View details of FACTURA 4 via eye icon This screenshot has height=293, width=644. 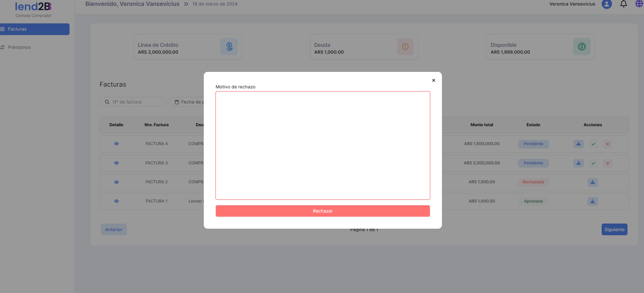(116, 144)
